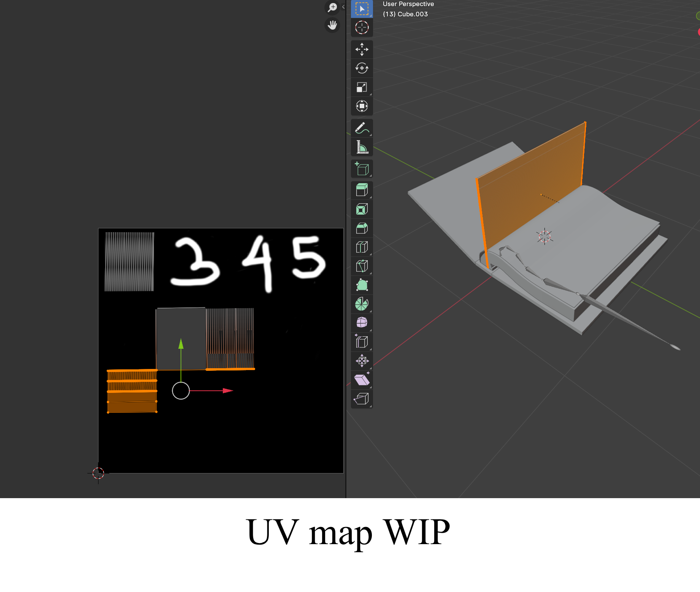Expand the UV editor sidebar chevron

343,7
